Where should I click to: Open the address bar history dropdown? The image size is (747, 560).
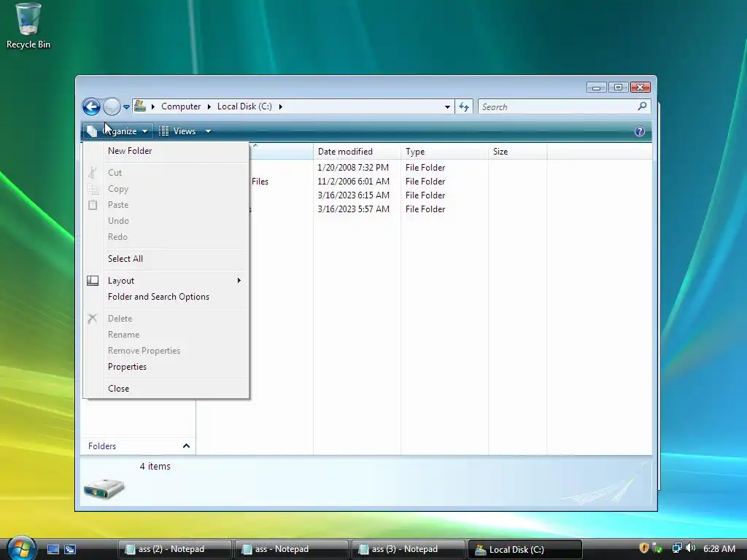click(x=447, y=106)
